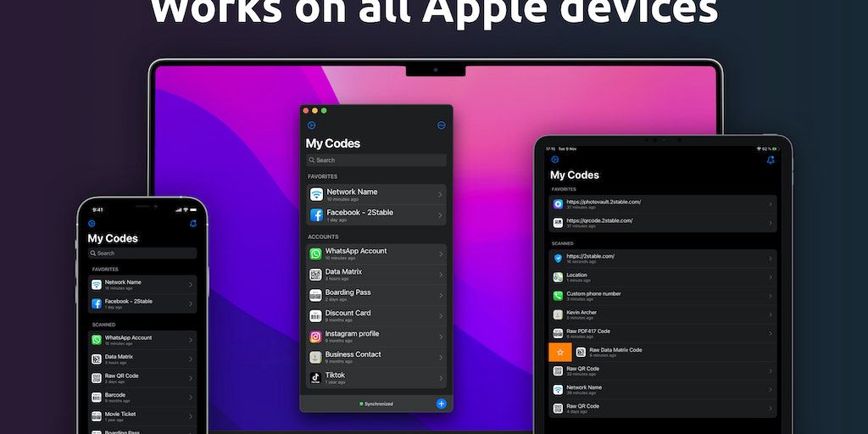
Task: Click the Facebook icon in the Mac window
Action: coord(316,215)
